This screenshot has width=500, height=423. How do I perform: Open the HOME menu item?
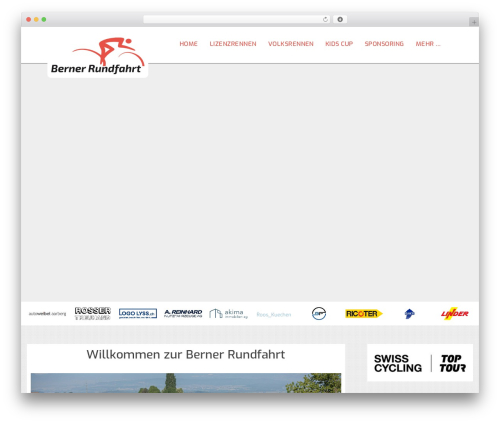[x=188, y=44]
